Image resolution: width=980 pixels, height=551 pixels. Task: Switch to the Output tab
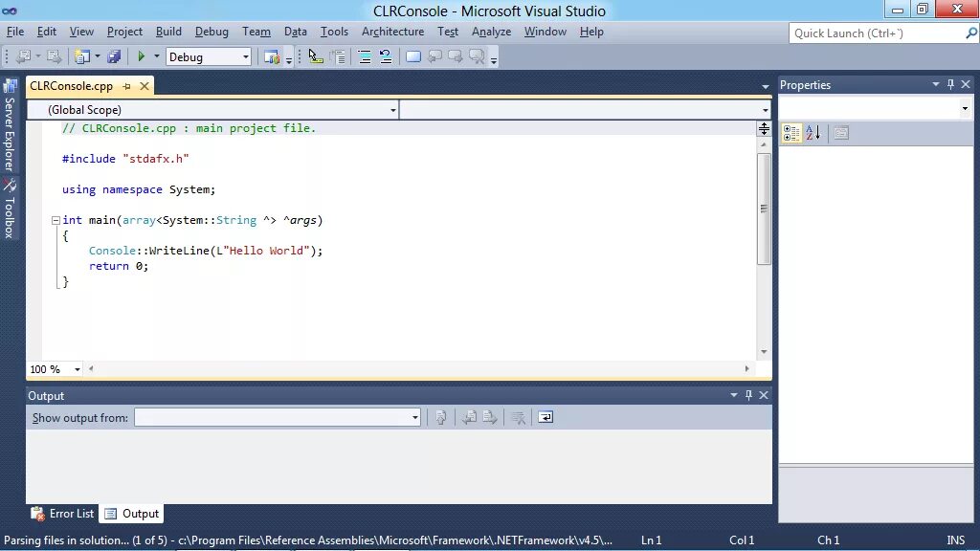click(x=132, y=514)
